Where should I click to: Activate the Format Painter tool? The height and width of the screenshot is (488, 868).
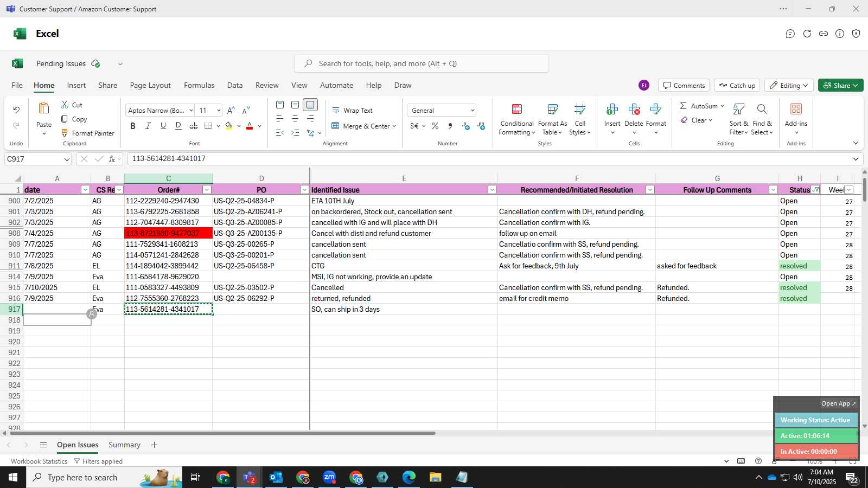87,133
